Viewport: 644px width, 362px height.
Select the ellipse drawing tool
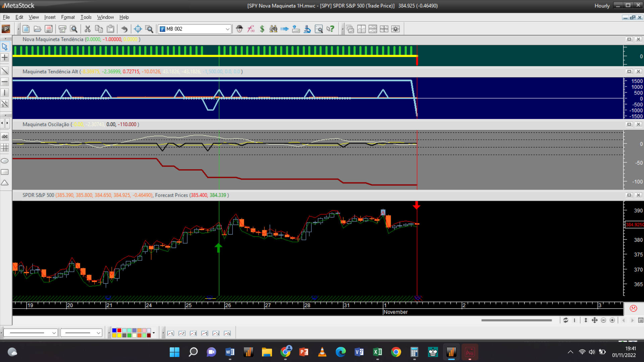tap(5, 161)
